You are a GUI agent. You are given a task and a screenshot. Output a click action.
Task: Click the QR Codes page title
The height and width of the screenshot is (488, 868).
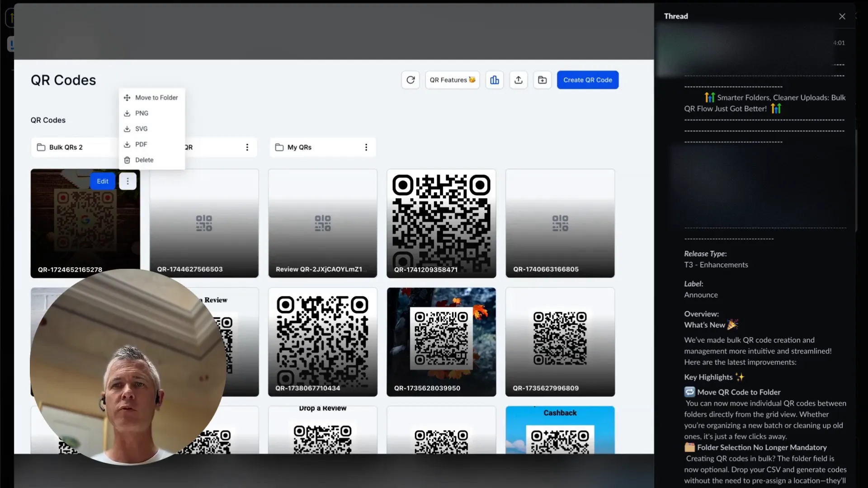(x=63, y=80)
